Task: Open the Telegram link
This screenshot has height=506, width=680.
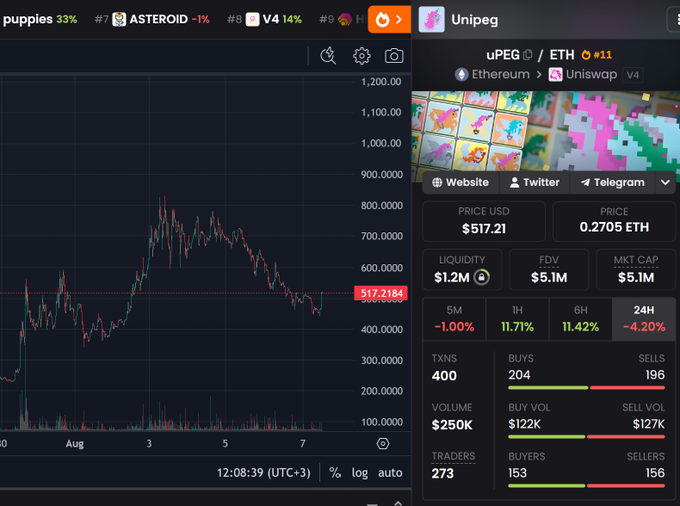Action: (x=612, y=183)
